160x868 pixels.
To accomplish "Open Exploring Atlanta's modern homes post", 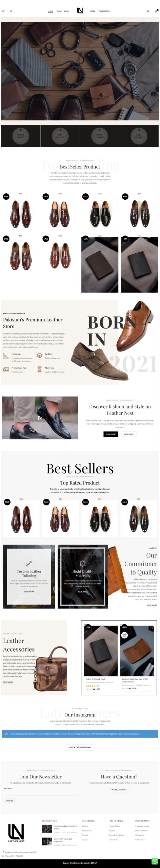I will (65, 827).
